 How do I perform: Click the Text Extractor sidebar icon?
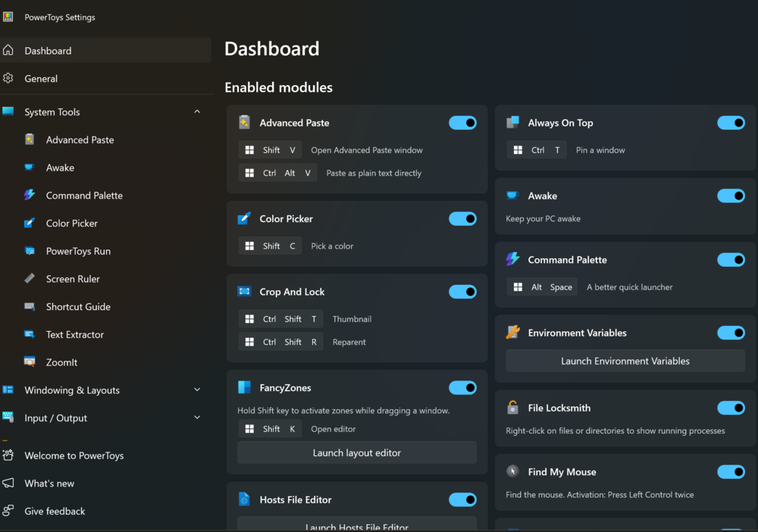[30, 334]
